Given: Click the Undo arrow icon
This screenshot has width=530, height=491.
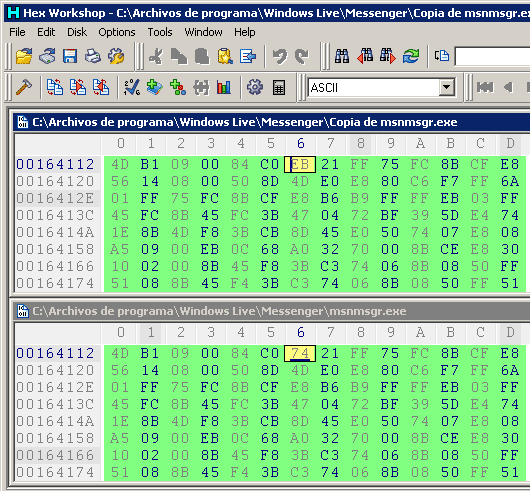Looking at the screenshot, I should (280, 56).
